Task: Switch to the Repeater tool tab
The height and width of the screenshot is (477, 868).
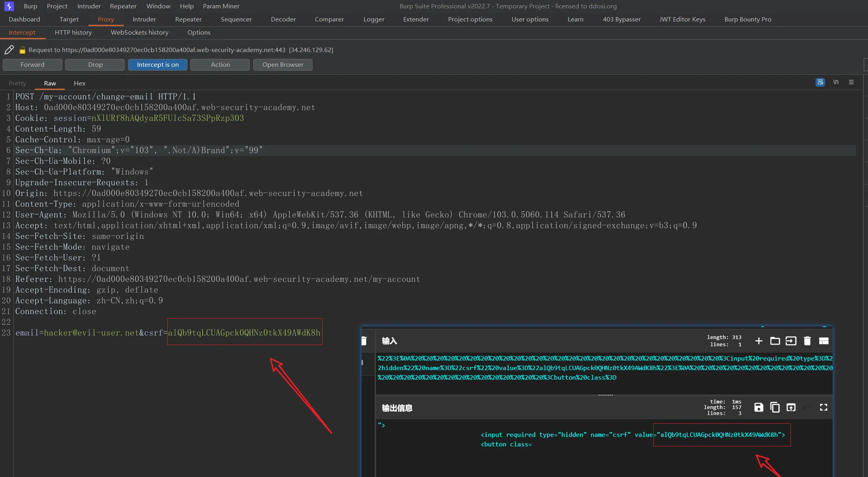Action: (x=188, y=19)
